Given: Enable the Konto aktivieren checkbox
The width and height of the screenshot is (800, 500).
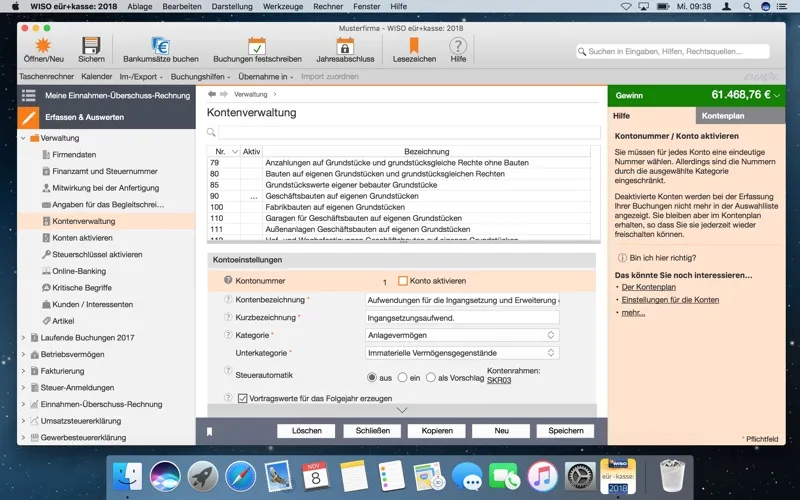Looking at the screenshot, I should pyautogui.click(x=403, y=281).
